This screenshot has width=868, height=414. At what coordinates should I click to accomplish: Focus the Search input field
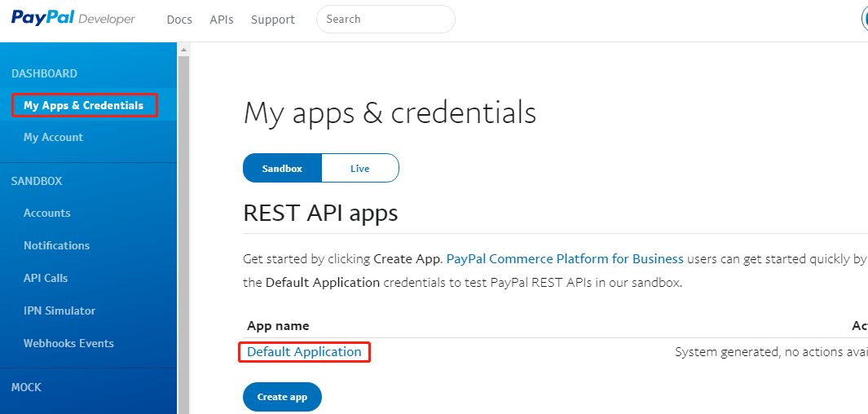(386, 20)
